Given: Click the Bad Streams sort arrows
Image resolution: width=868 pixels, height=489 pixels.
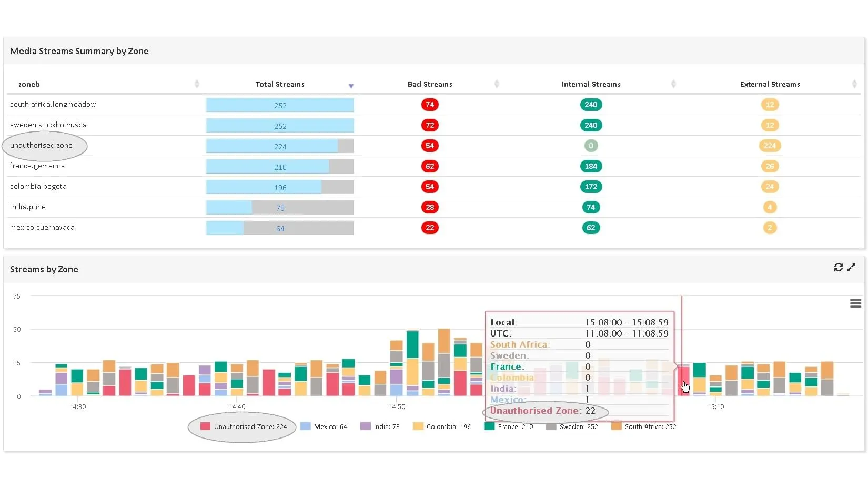Looking at the screenshot, I should 497,84.
